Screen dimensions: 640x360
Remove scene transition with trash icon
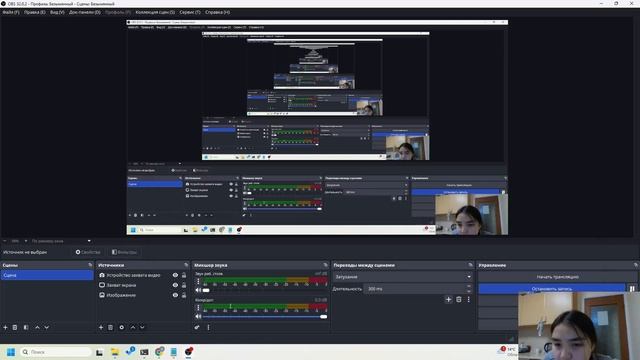tap(459, 300)
